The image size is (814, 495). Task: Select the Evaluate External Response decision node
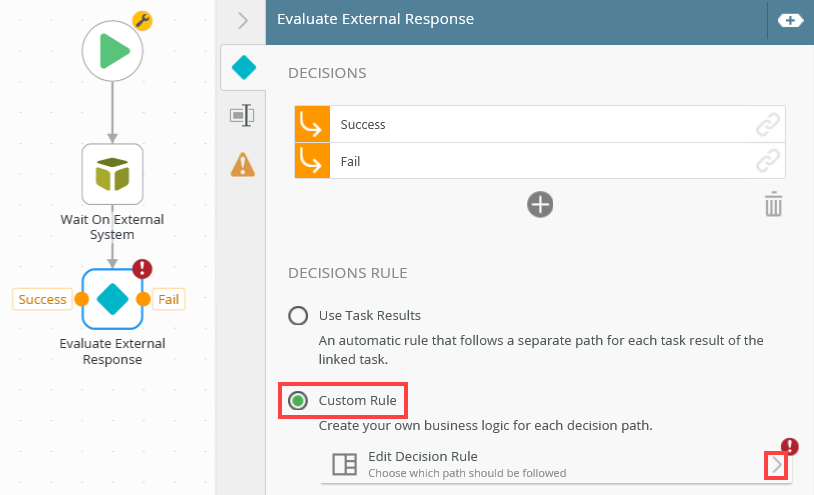pyautogui.click(x=112, y=298)
